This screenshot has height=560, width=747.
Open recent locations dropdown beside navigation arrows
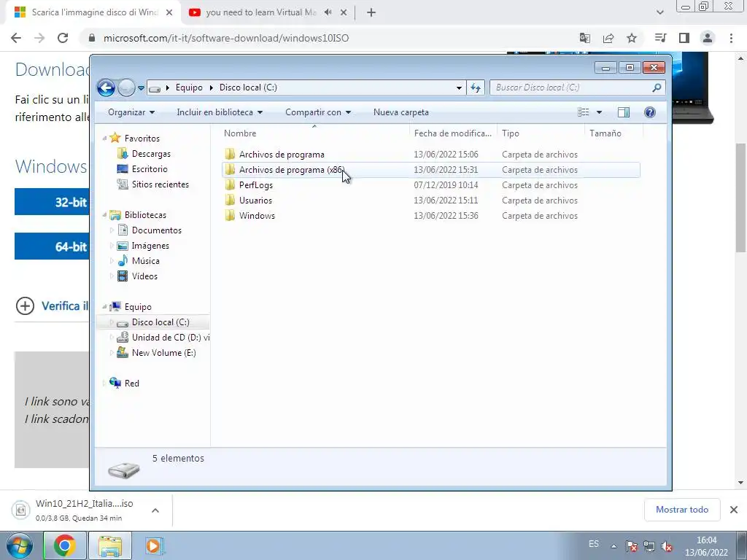click(141, 88)
